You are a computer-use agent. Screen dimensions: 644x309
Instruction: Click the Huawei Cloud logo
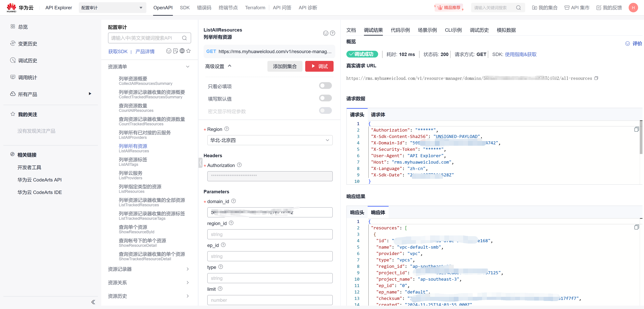click(x=20, y=7)
